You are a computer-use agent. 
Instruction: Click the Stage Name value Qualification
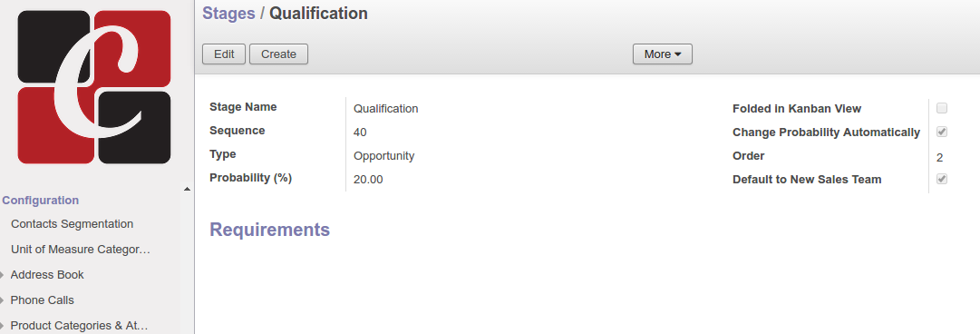[385, 108]
